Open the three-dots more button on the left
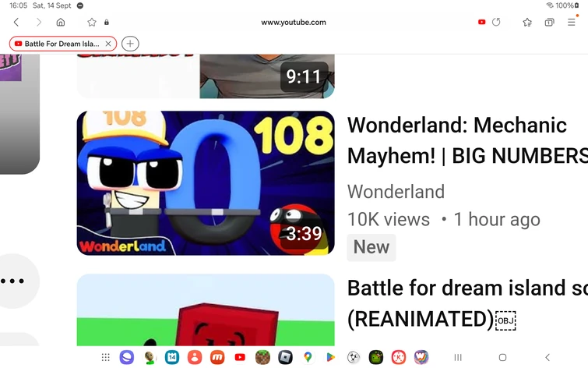 [x=13, y=281]
